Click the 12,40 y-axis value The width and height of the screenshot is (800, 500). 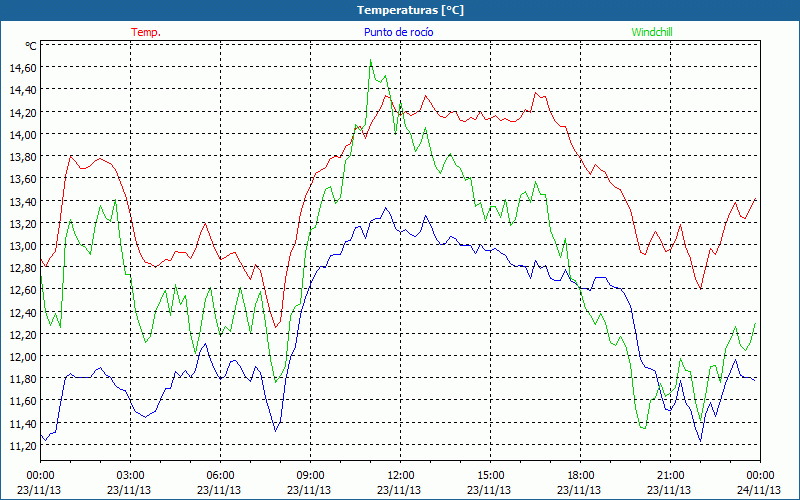22,312
